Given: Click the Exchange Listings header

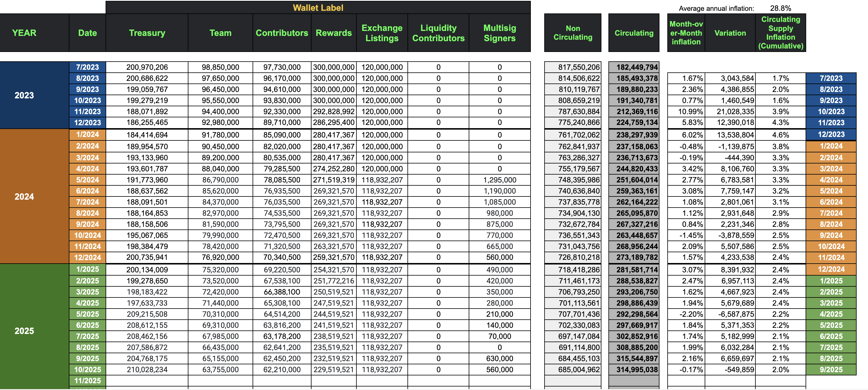Looking at the screenshot, I should pos(382,33).
